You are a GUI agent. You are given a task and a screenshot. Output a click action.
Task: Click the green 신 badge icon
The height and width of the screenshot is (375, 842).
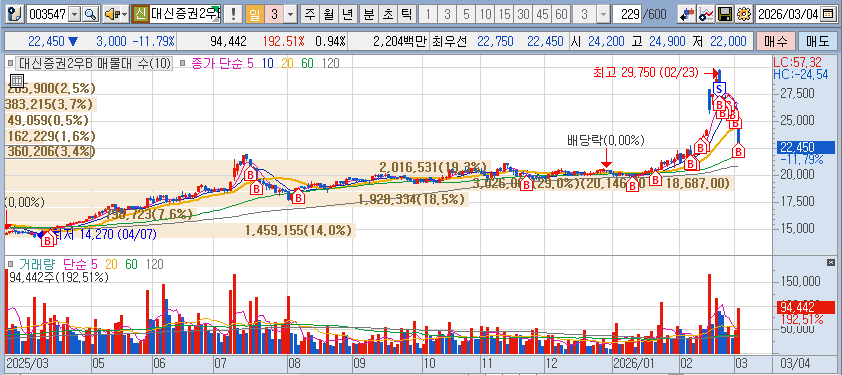pyautogui.click(x=141, y=14)
